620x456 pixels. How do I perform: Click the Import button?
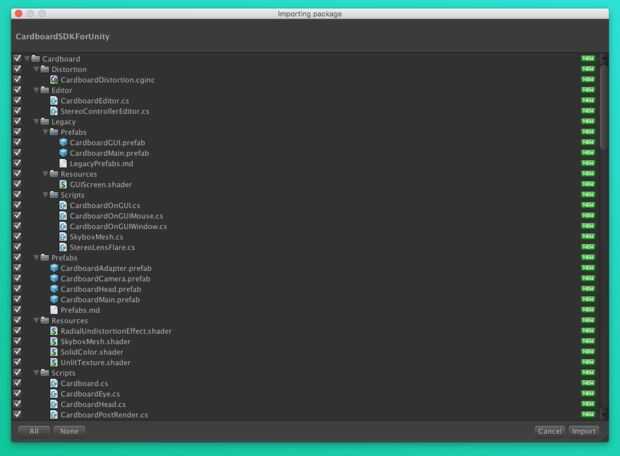pos(584,431)
